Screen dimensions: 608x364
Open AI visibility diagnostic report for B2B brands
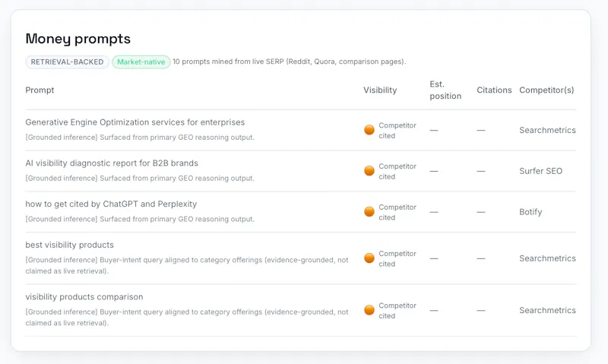pyautogui.click(x=112, y=163)
